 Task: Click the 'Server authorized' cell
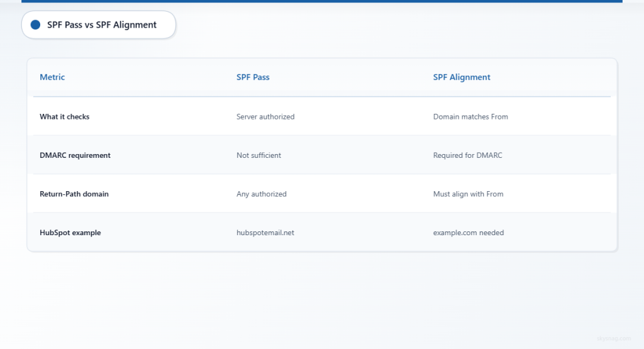click(x=265, y=116)
